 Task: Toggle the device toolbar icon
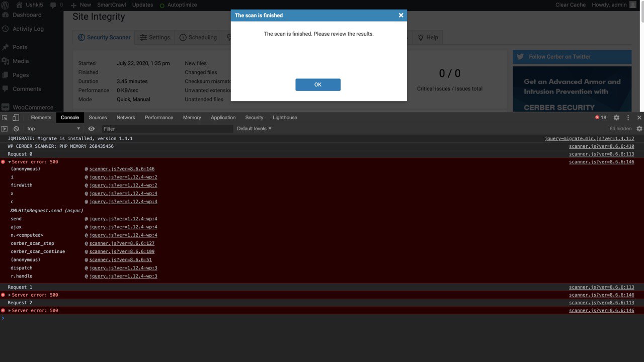coord(16,118)
